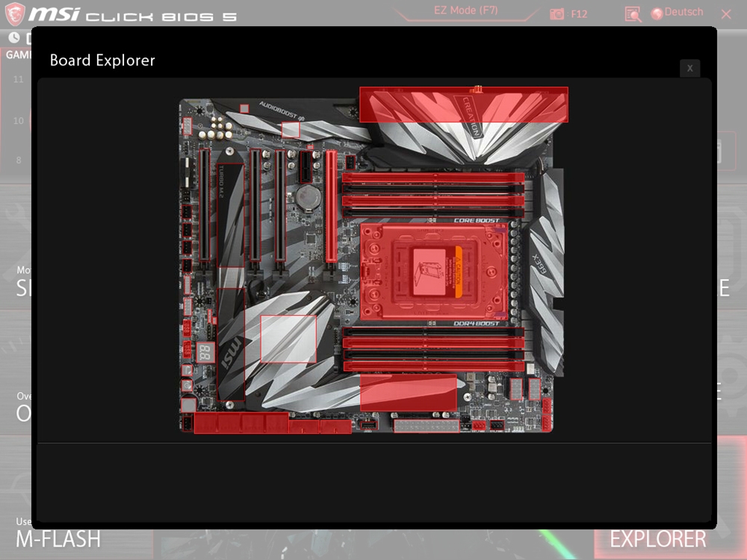
Task: Click the highlighted square on the chipset heatsink
Action: tap(288, 339)
